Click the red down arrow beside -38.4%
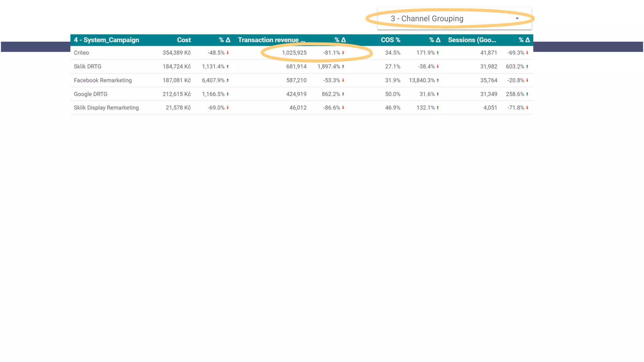The image size is (644, 362). pyautogui.click(x=438, y=67)
